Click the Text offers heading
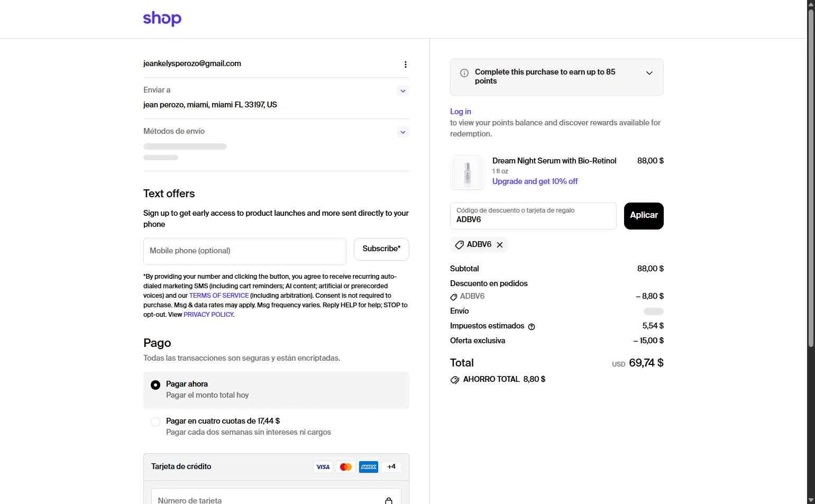The image size is (815, 504). click(169, 194)
